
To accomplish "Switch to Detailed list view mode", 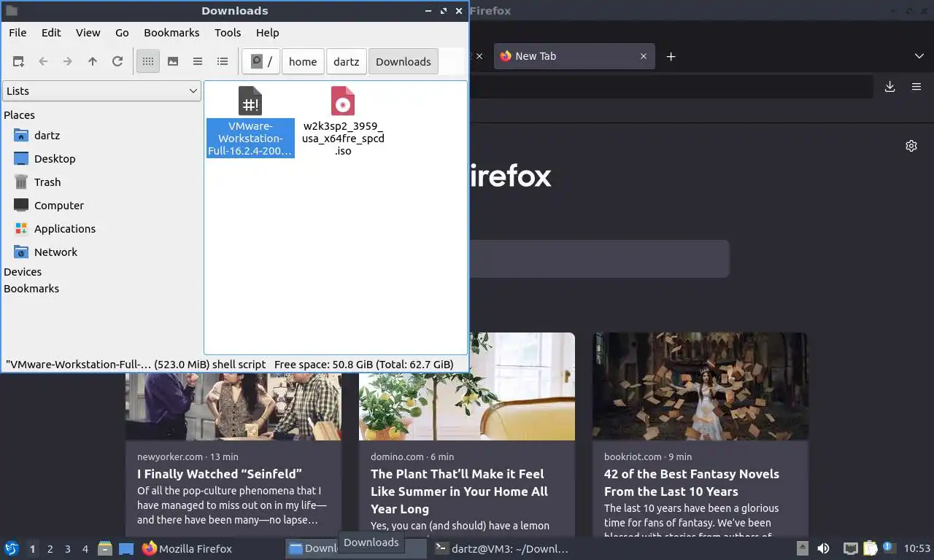I will point(223,62).
